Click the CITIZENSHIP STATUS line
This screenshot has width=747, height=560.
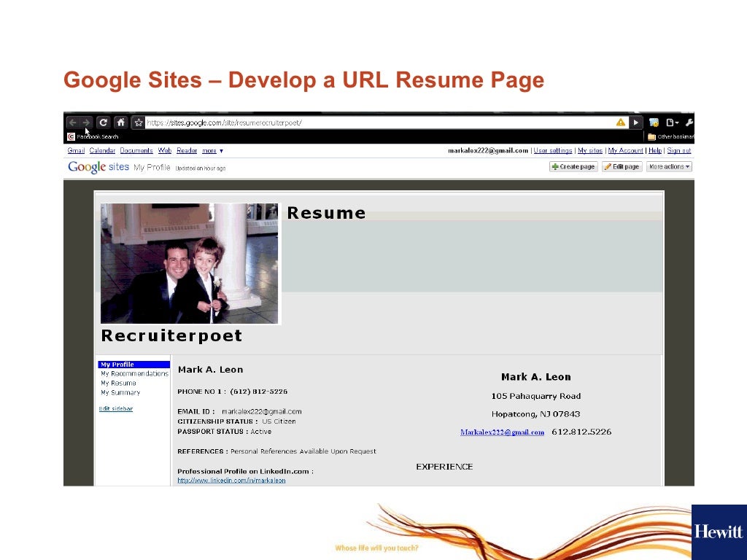click(x=236, y=421)
